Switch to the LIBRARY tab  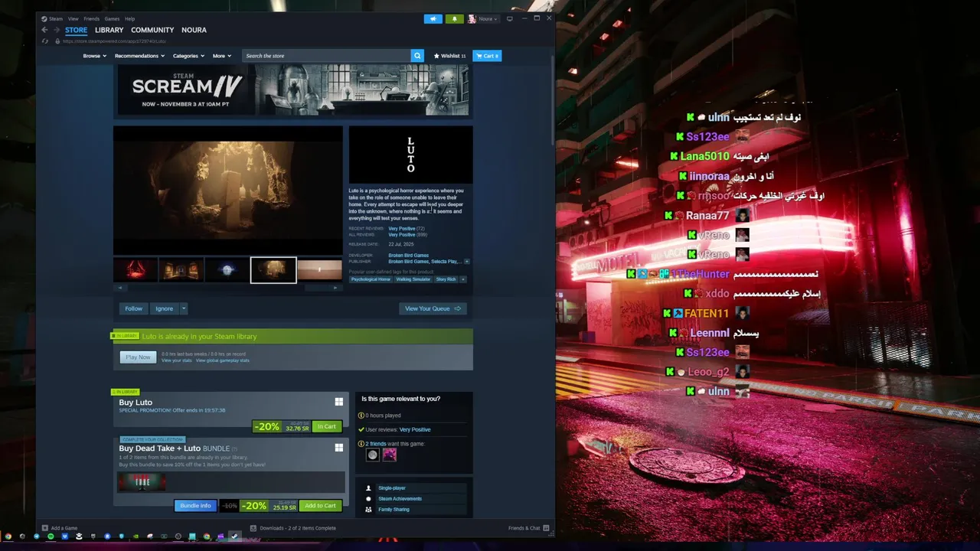coord(109,30)
